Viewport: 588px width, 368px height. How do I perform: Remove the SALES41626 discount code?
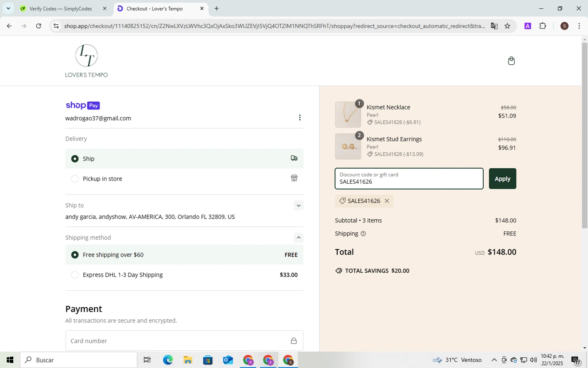(x=387, y=201)
